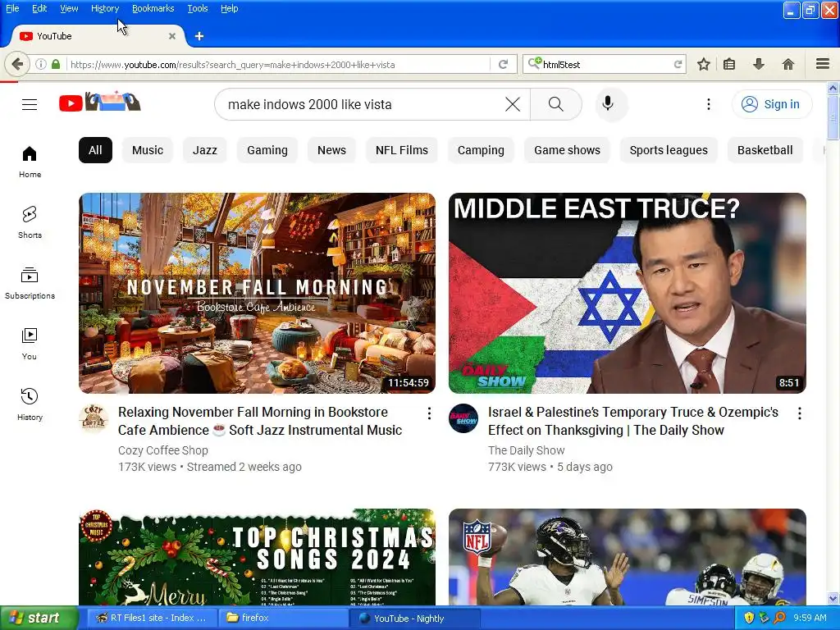
Task: Open Subscriptions in the YouTube sidebar
Action: pyautogui.click(x=30, y=283)
